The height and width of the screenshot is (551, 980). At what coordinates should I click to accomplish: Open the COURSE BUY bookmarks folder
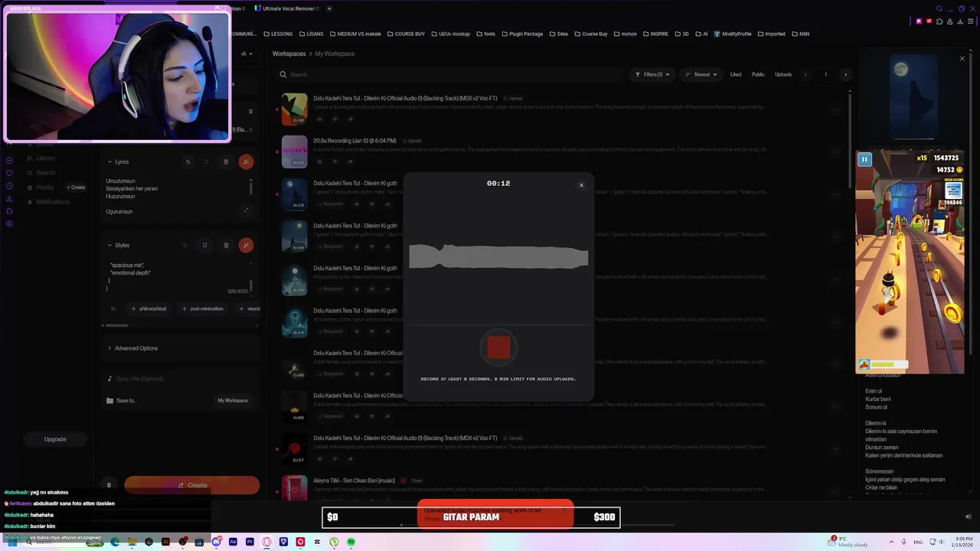click(x=406, y=34)
